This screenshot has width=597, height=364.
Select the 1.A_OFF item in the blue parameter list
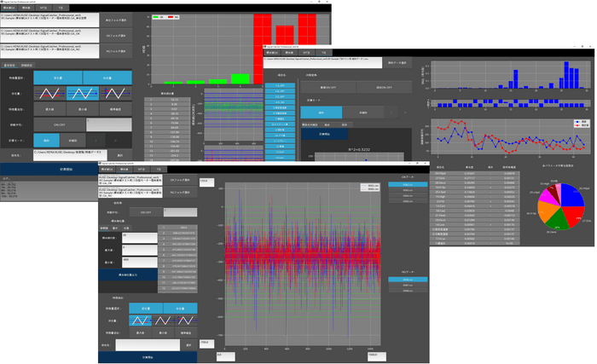[x=280, y=85]
